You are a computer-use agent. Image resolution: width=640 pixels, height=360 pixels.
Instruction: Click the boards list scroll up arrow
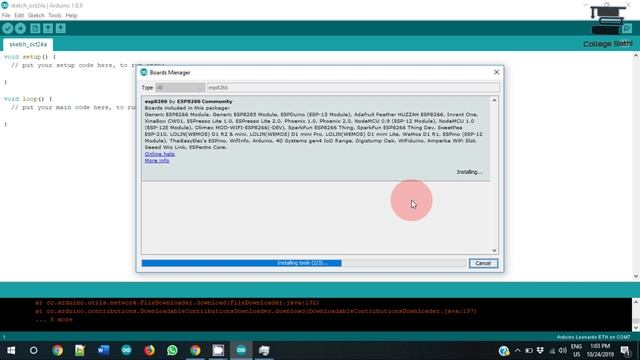[494, 100]
